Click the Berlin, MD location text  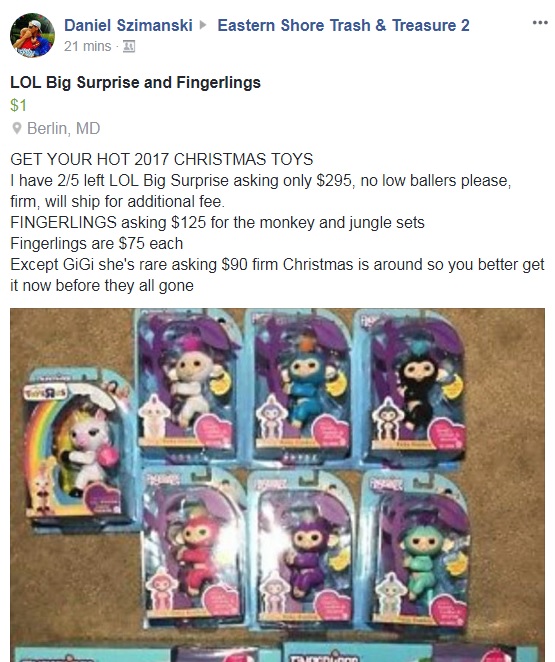64,128
